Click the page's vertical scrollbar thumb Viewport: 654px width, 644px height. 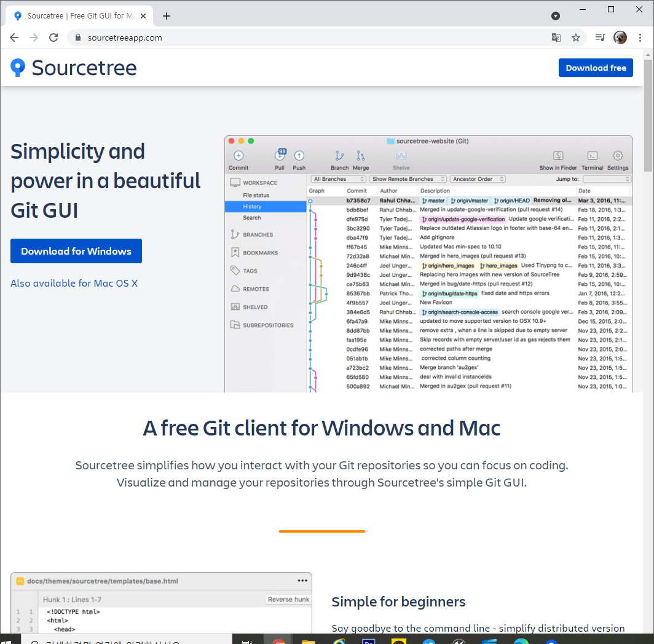point(648,115)
